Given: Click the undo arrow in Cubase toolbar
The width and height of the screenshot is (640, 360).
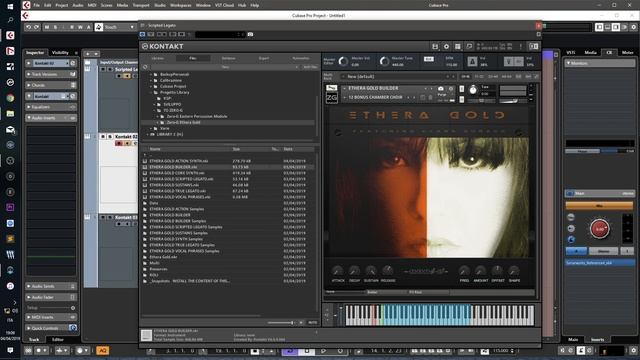Looking at the screenshot, I should click(x=29, y=27).
